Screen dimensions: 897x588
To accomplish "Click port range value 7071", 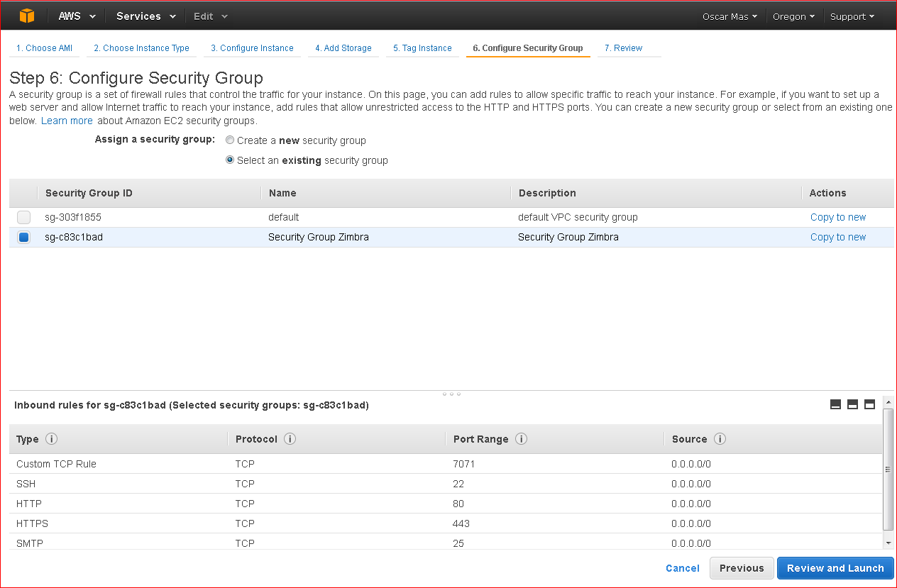I will point(463,464).
